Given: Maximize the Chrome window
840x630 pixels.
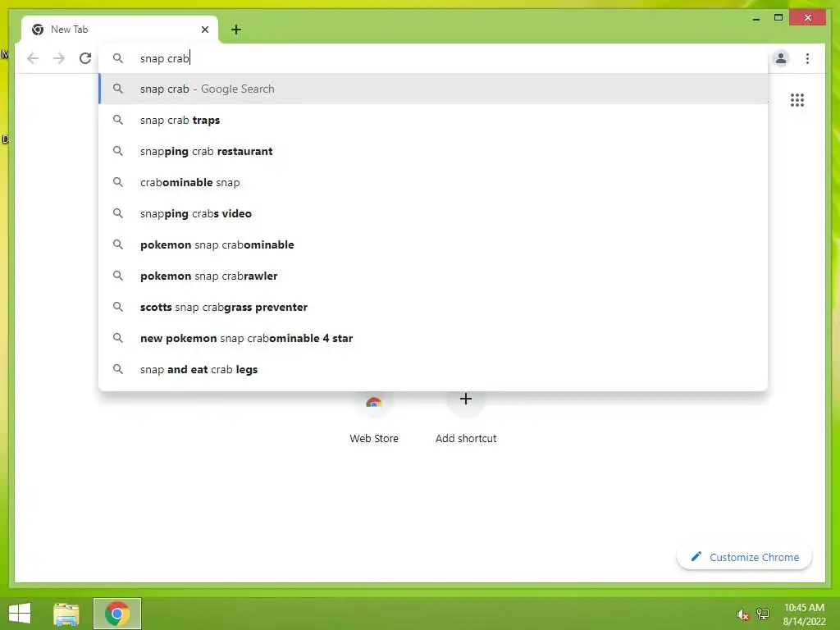Looking at the screenshot, I should click(778, 18).
